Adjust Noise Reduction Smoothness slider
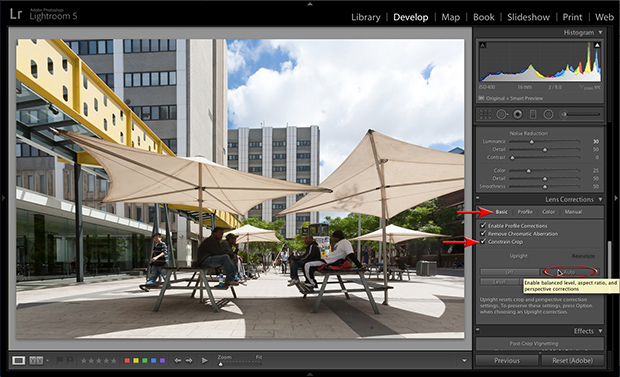 click(x=544, y=186)
